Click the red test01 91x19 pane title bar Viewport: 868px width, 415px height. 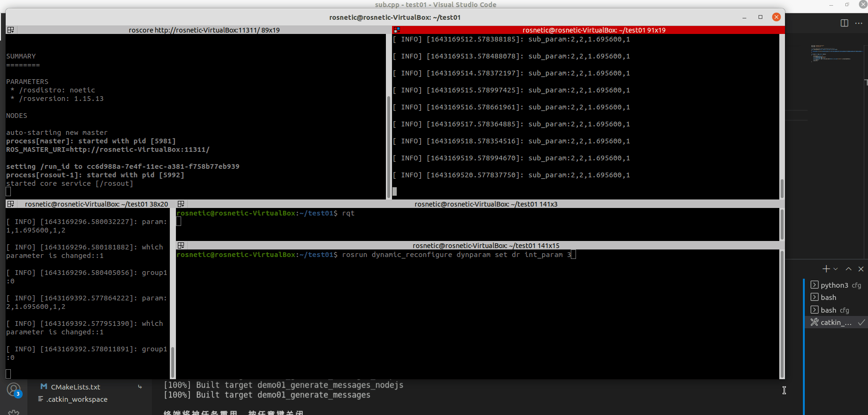coord(588,30)
